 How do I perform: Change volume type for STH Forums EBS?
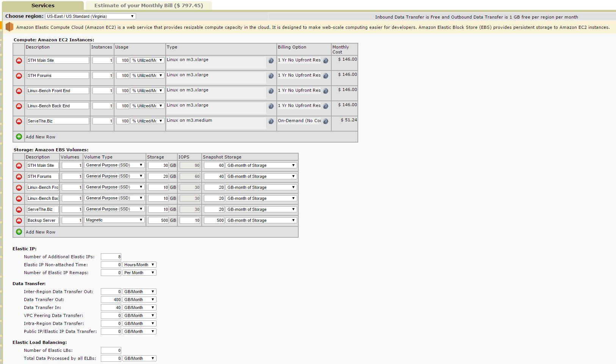click(114, 176)
